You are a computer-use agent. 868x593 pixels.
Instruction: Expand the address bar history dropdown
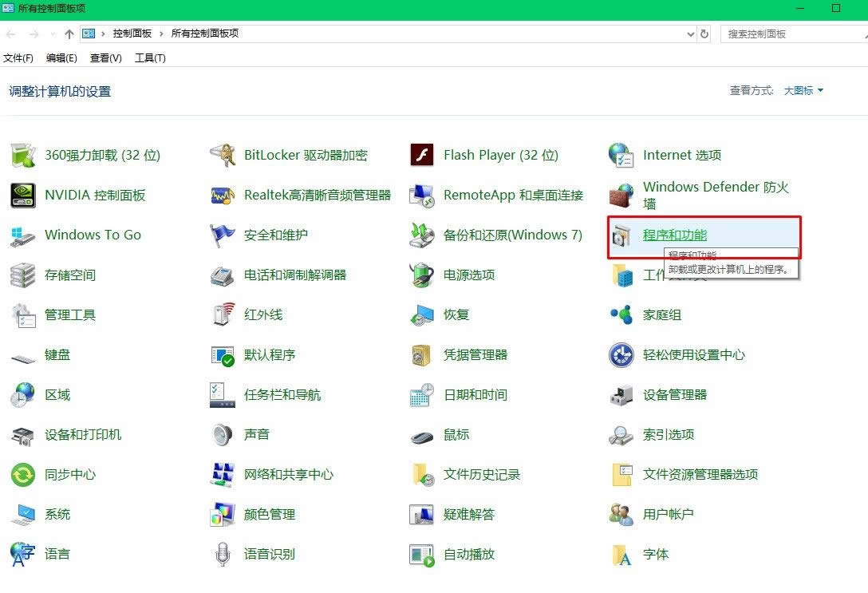(x=691, y=34)
